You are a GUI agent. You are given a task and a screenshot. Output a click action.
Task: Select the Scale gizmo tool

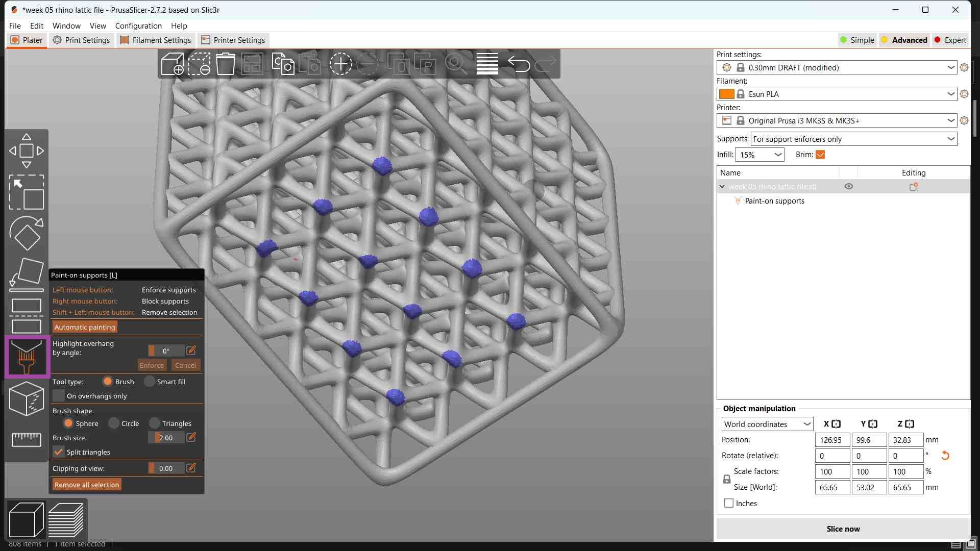pyautogui.click(x=26, y=192)
